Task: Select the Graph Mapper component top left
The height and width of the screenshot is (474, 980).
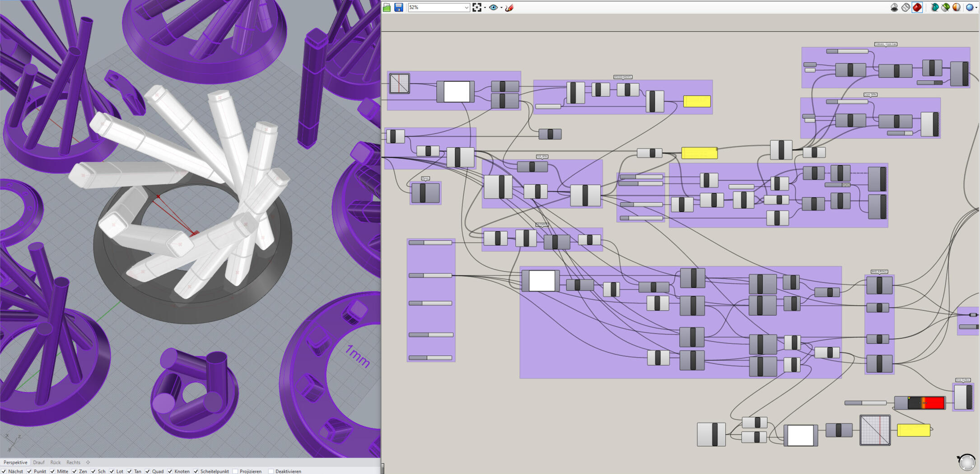Action: tap(400, 84)
